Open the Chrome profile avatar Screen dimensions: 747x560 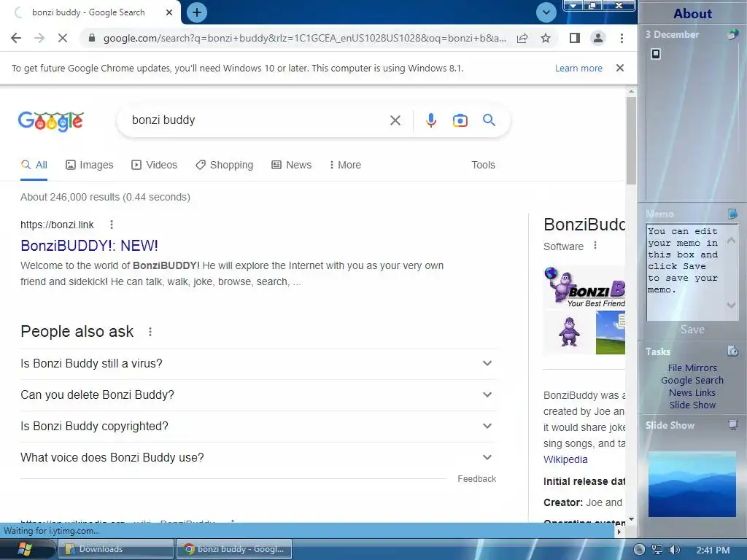pos(598,38)
